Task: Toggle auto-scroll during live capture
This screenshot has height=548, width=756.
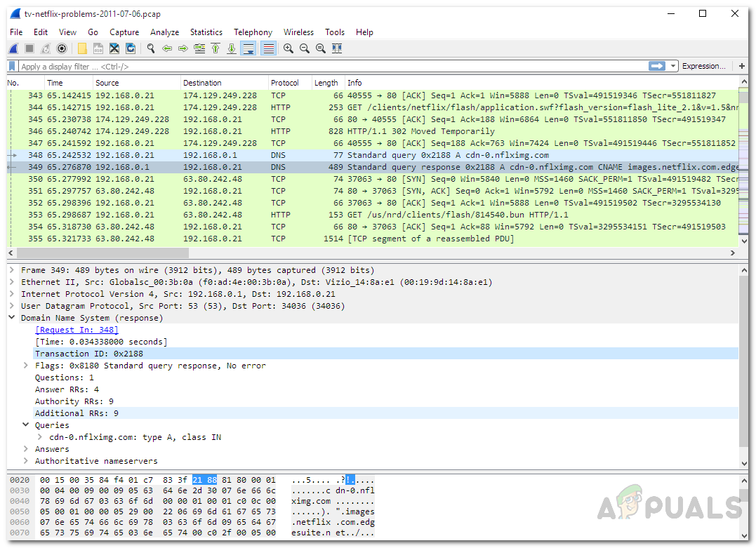Action: coord(248,48)
